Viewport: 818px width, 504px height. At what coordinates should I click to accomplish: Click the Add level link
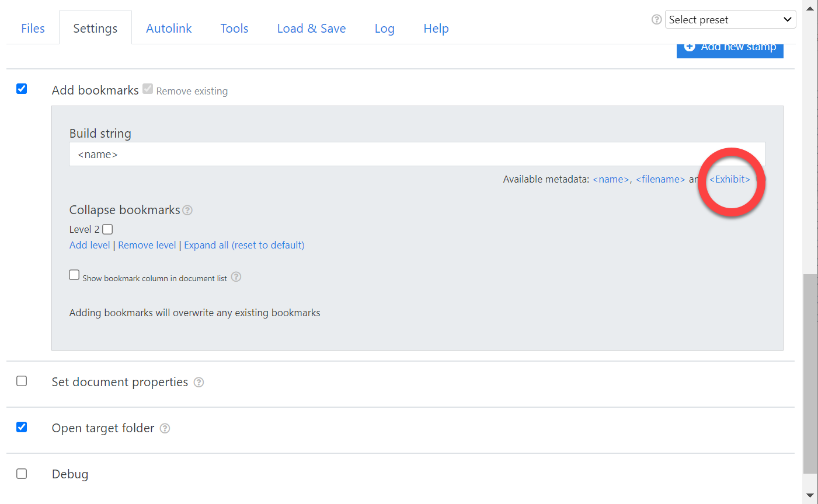pos(89,245)
